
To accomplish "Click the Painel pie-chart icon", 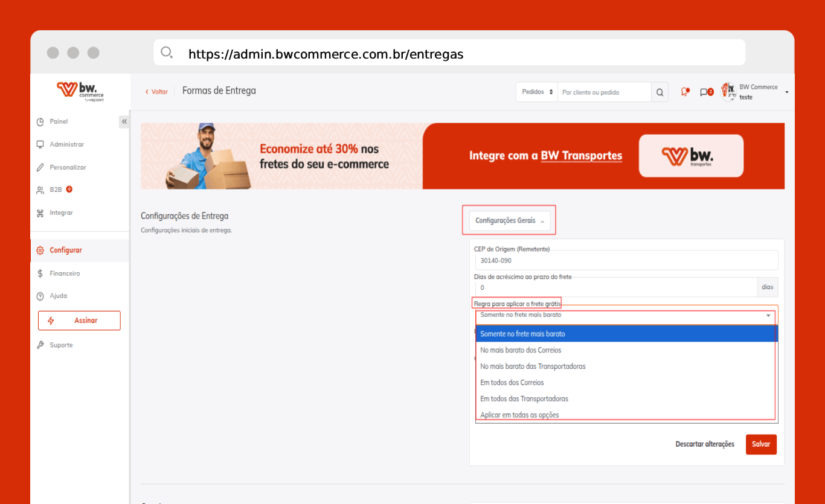I will pyautogui.click(x=40, y=122).
